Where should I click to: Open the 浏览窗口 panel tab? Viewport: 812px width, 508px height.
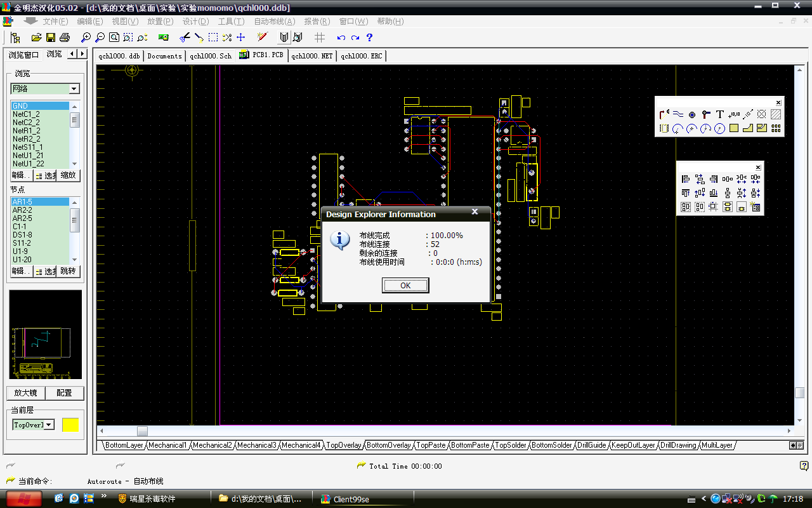point(23,55)
